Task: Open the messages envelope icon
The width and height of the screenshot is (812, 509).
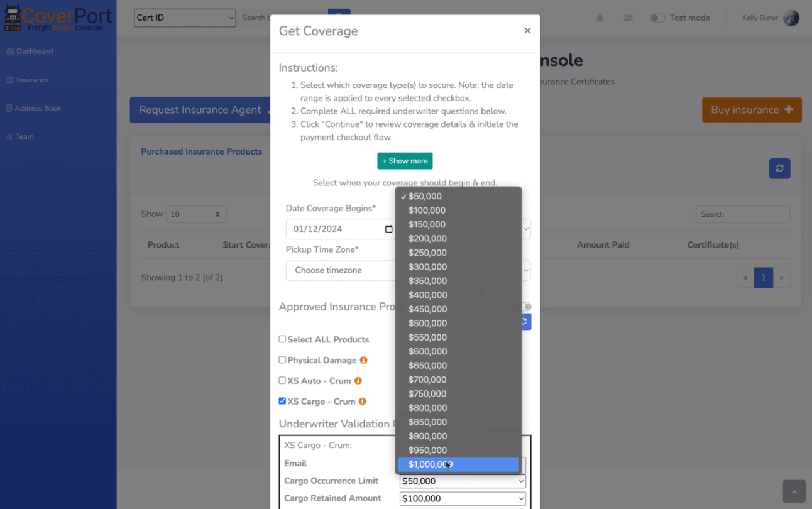Action: point(628,18)
